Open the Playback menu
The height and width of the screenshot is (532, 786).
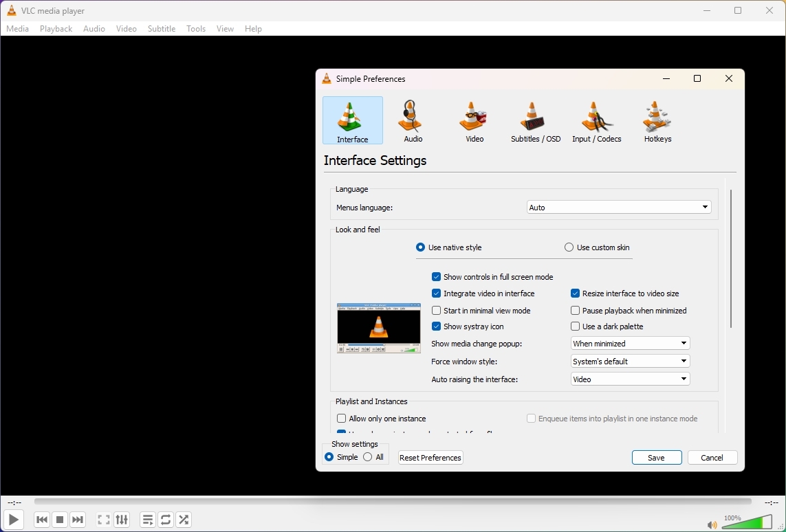(55, 29)
